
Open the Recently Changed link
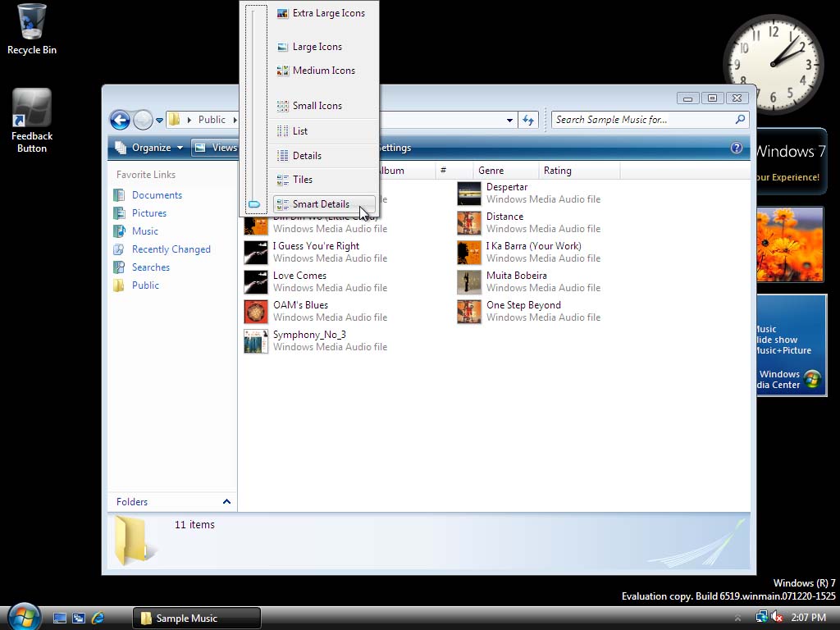171,249
